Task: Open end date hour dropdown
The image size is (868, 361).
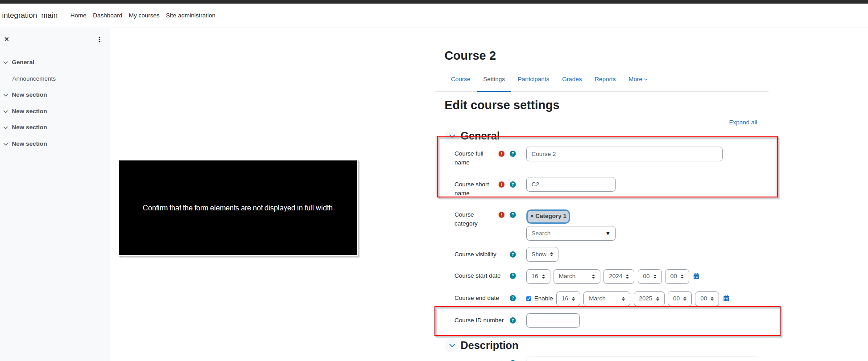Action: coord(680,299)
